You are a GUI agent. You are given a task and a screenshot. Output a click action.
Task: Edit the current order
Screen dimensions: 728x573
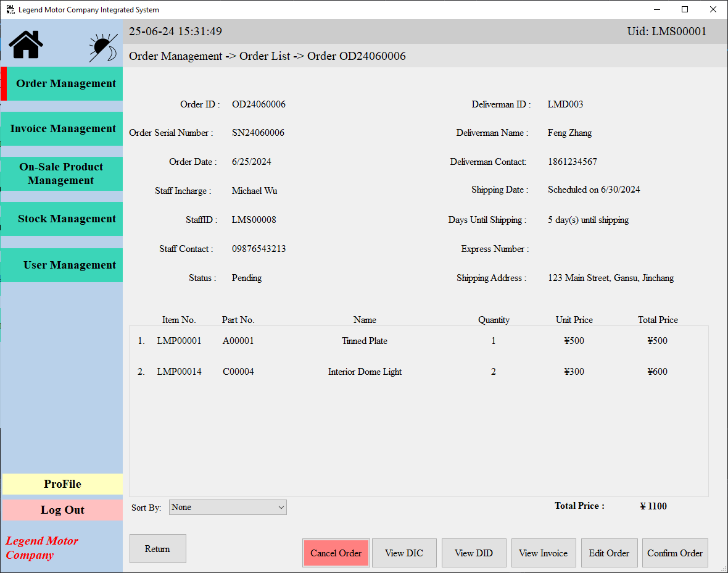click(x=609, y=553)
